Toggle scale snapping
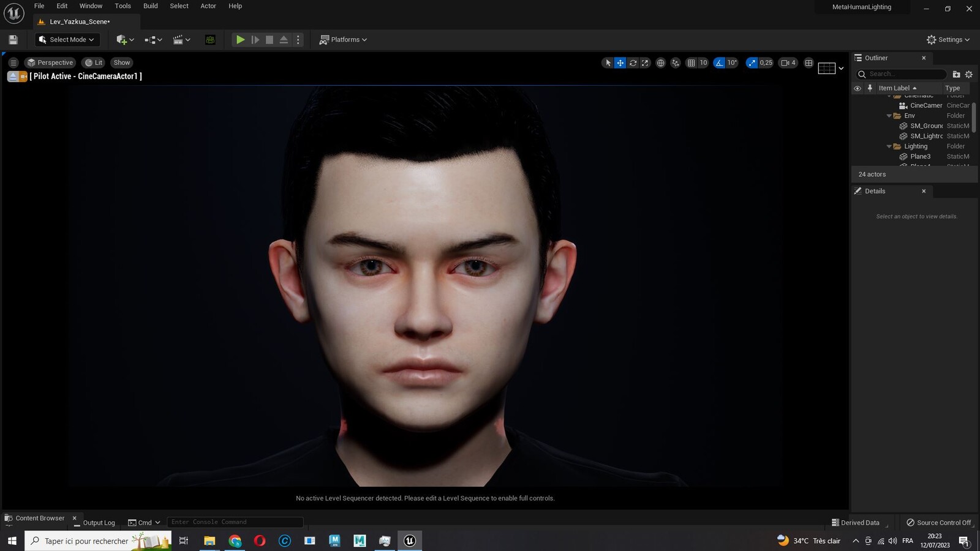 pos(752,62)
